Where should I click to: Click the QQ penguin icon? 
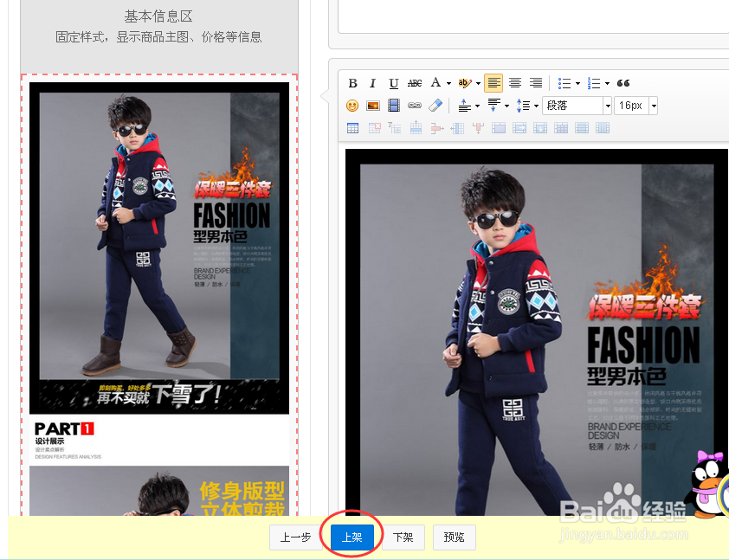coord(709,483)
